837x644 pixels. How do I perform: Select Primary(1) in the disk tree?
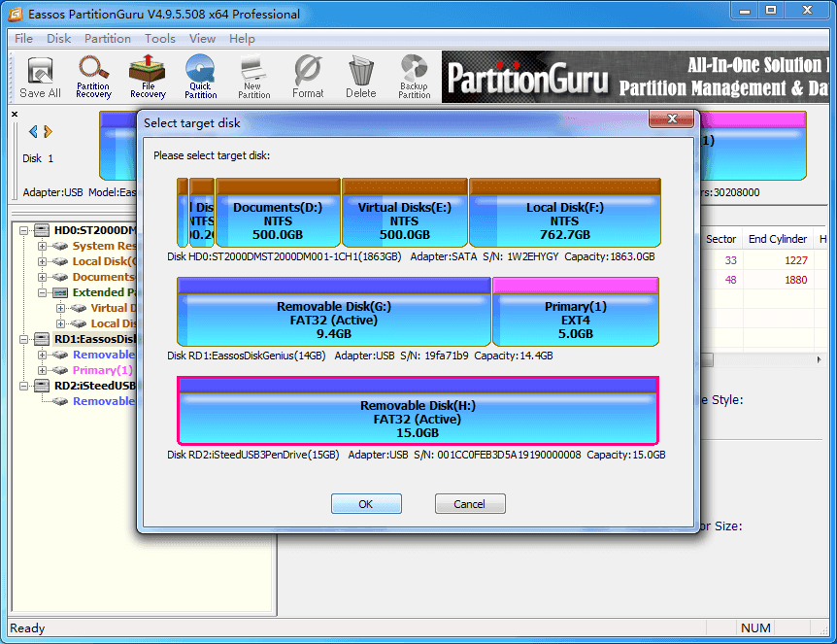click(103, 370)
